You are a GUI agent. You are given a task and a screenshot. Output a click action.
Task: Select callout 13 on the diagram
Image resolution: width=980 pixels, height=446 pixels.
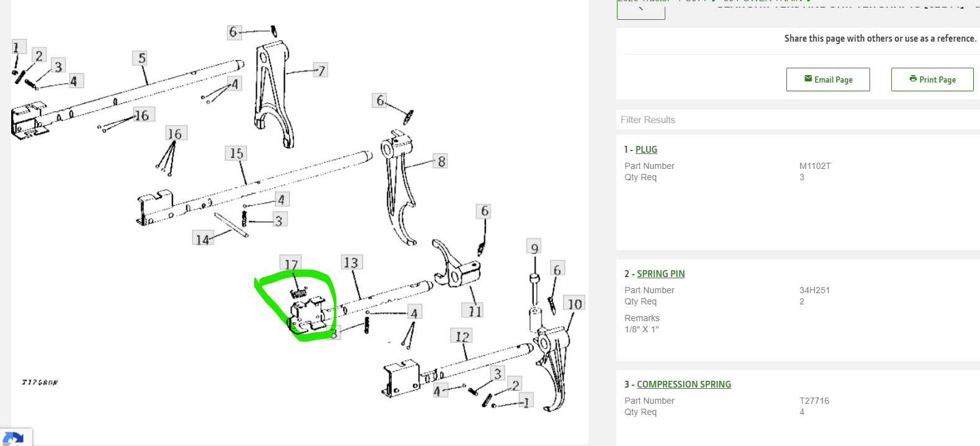351,263
